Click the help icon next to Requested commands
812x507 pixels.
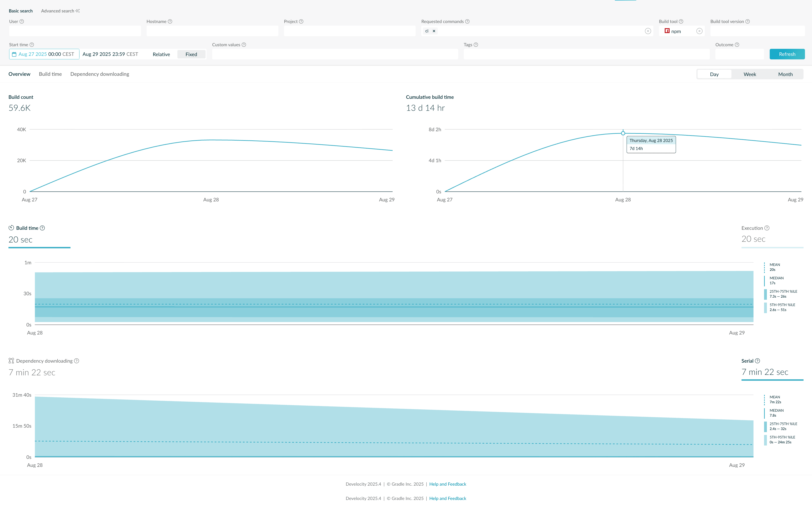[467, 21]
